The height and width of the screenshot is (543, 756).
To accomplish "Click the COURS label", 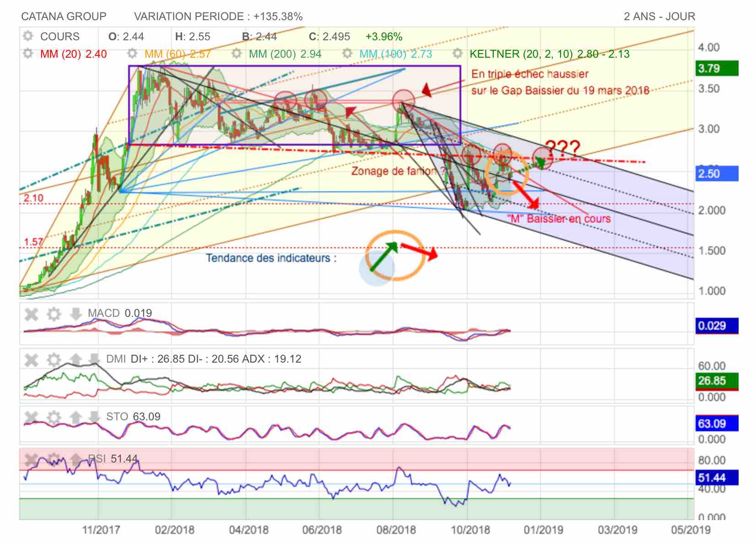I will 60,37.
